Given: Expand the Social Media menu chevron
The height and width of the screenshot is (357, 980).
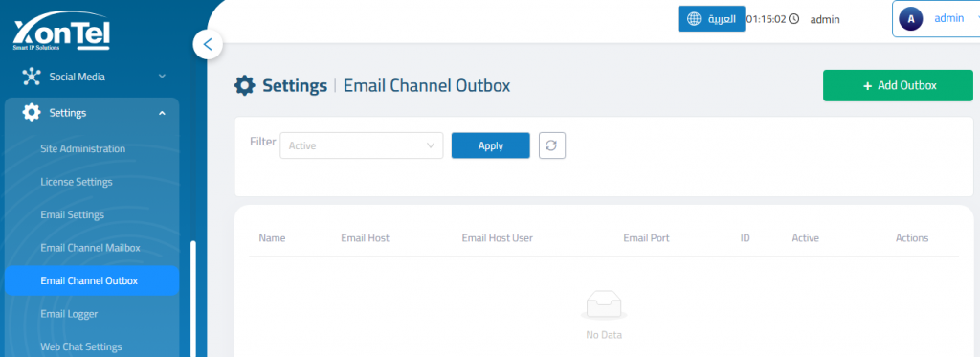Looking at the screenshot, I should coord(162,77).
